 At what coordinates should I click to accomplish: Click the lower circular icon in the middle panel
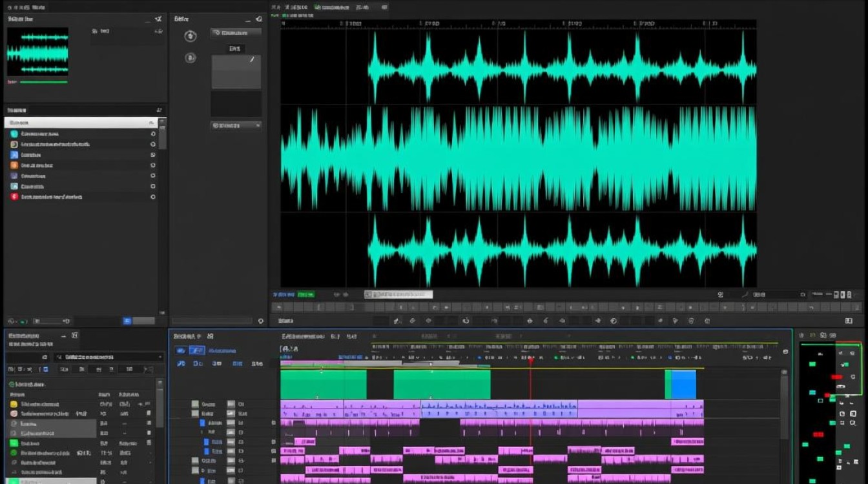pos(190,58)
